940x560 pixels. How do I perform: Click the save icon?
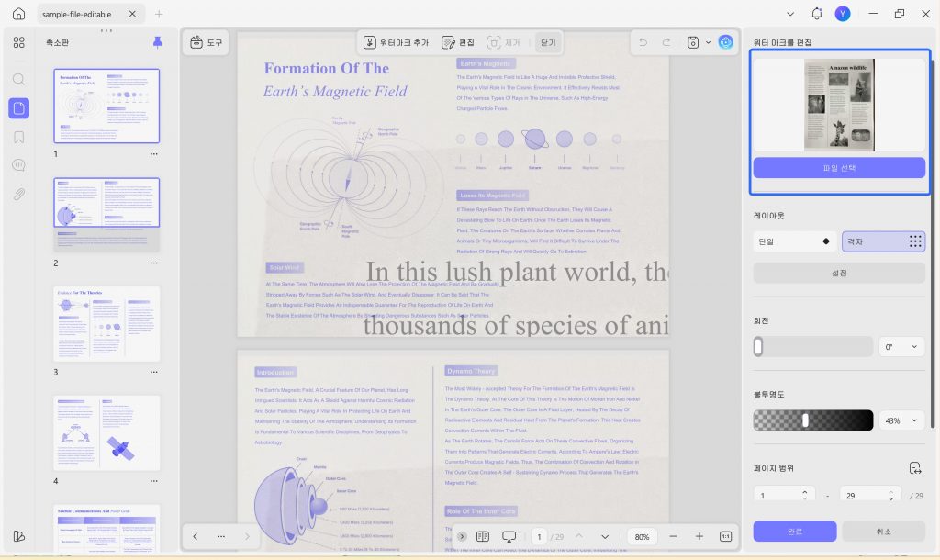coord(692,42)
